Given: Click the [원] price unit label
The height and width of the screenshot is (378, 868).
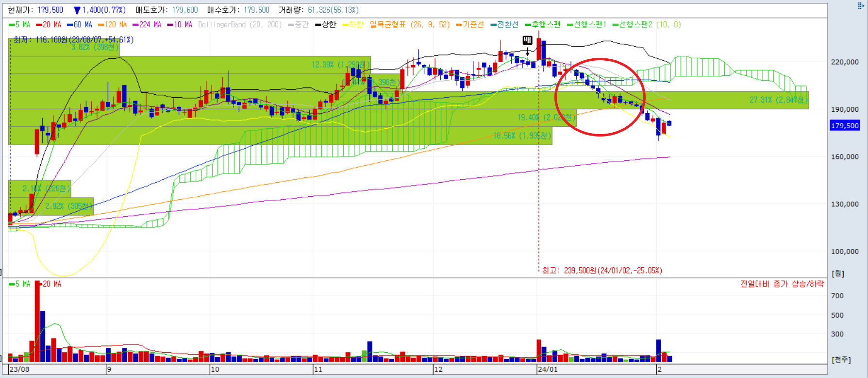Looking at the screenshot, I should [x=838, y=274].
